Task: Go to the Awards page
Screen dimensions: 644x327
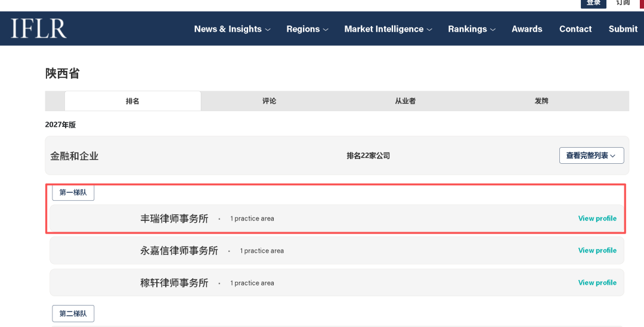Action: (527, 29)
